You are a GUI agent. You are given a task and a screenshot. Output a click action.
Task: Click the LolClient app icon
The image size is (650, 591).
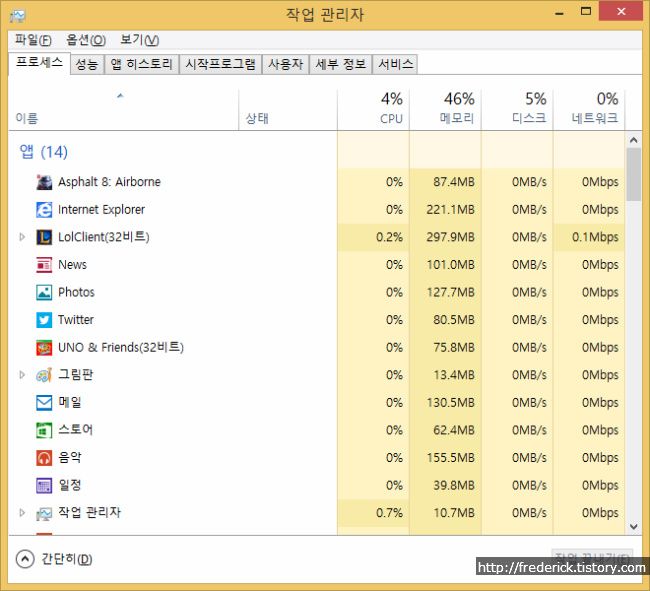pyautogui.click(x=44, y=237)
